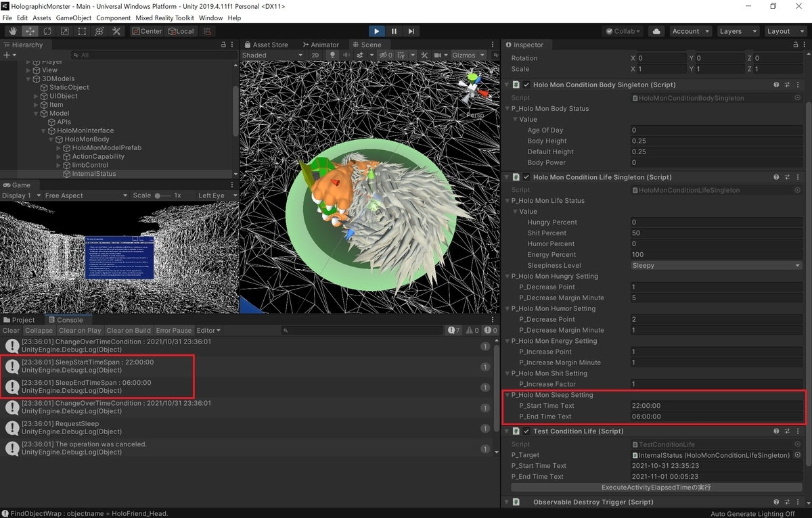Open the cloud Services icon
812x518 pixels.
(x=656, y=31)
